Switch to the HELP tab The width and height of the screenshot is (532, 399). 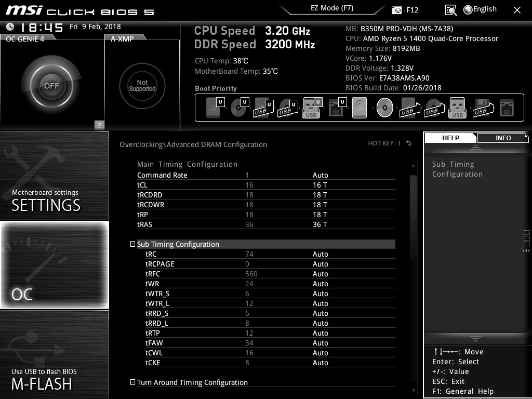[x=450, y=138]
